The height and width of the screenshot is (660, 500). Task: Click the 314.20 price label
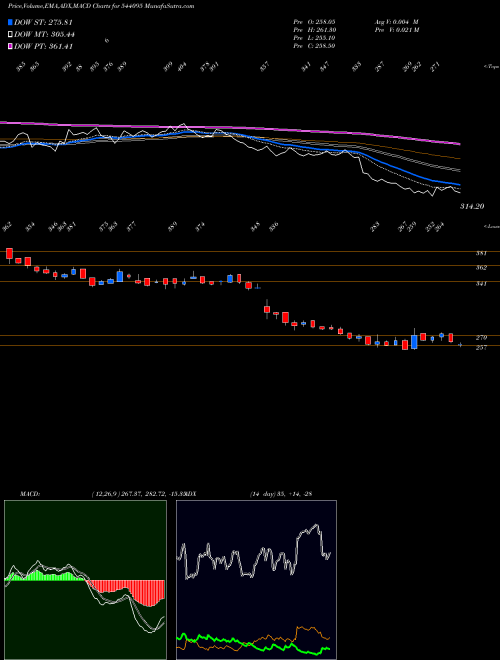(472, 206)
